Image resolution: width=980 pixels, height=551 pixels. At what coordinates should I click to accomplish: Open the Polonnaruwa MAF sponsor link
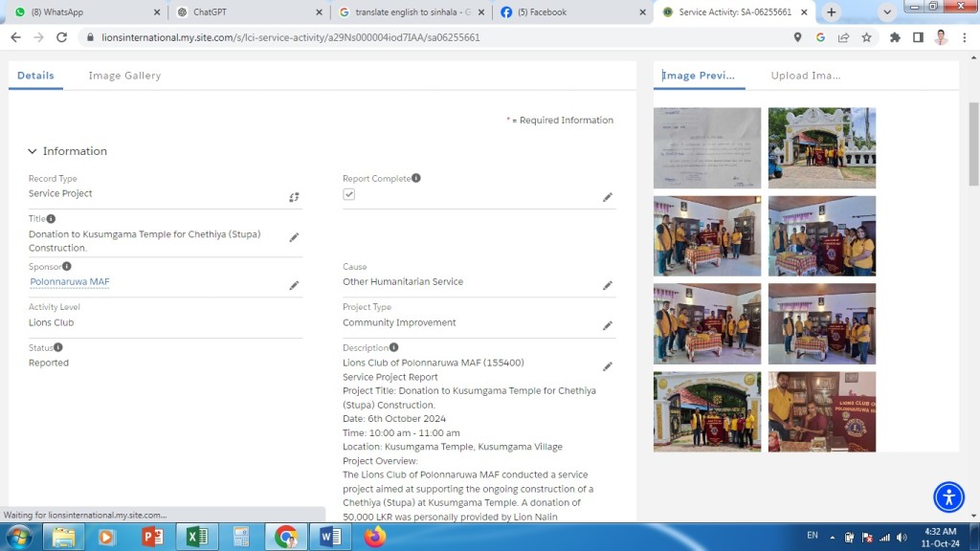pyautogui.click(x=69, y=282)
